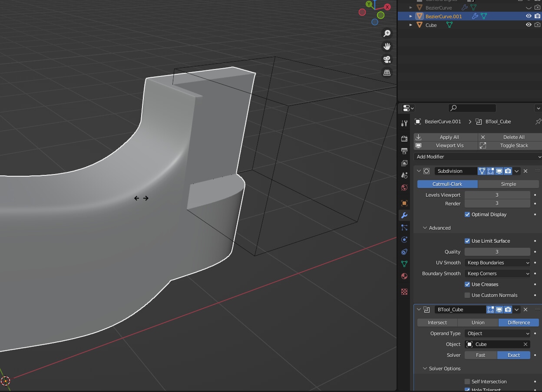Hide Cube in viewport via eye

pyautogui.click(x=529, y=25)
